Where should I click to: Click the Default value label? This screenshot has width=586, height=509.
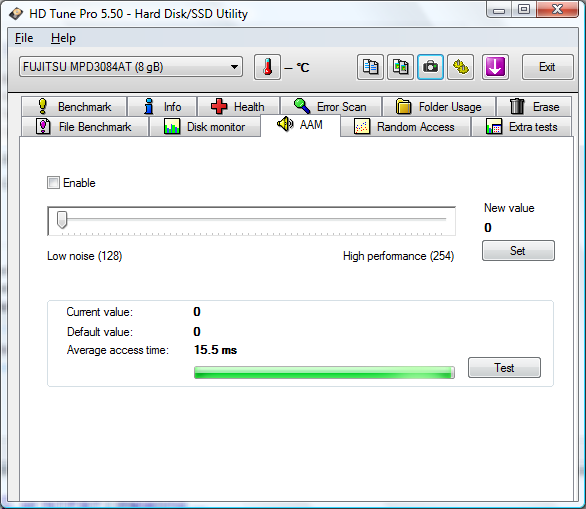(x=100, y=331)
